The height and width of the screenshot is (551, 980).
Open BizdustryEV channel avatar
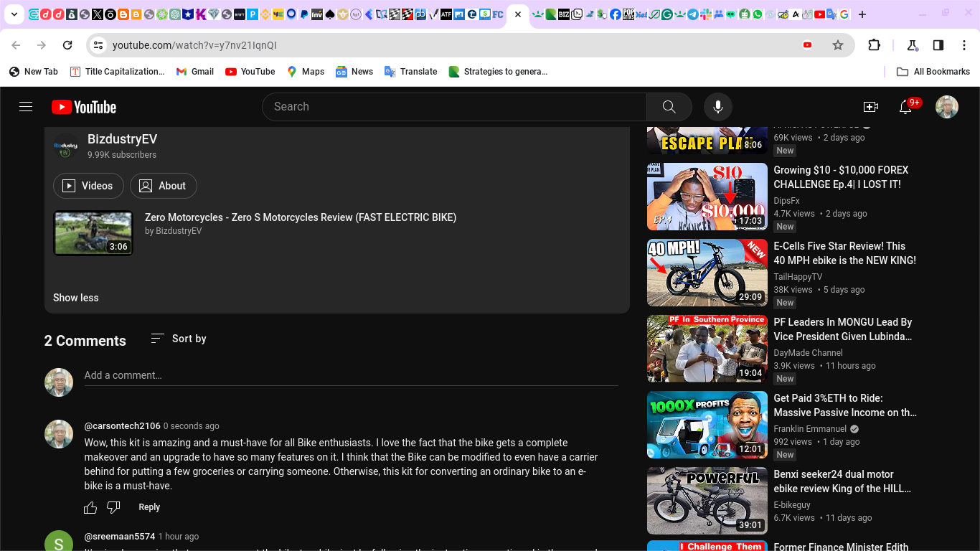click(x=66, y=146)
